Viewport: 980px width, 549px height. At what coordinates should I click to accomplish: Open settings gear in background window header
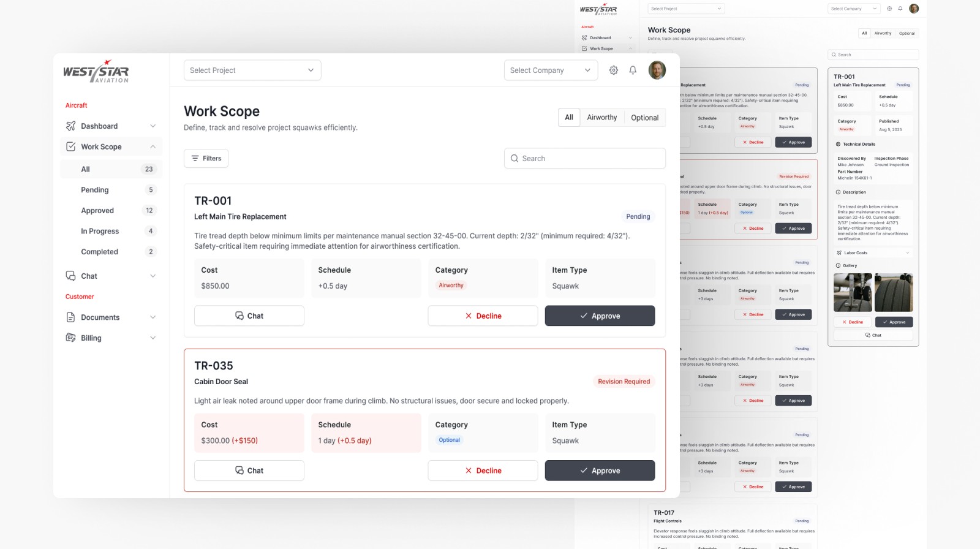890,9
